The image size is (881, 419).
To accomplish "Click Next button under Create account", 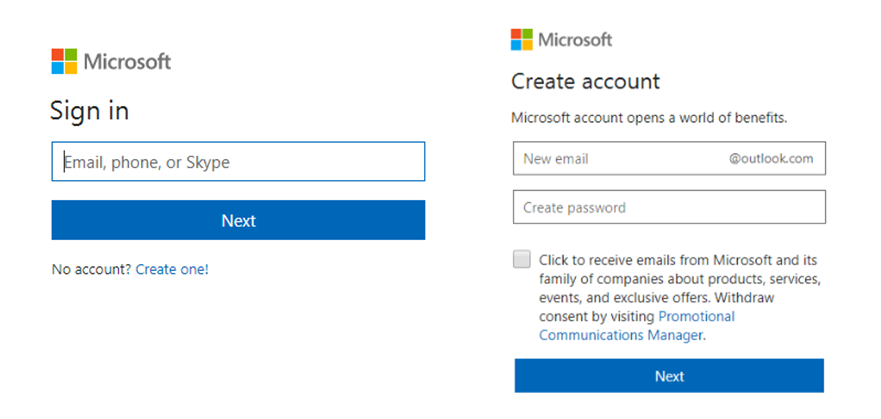I will click(x=669, y=376).
